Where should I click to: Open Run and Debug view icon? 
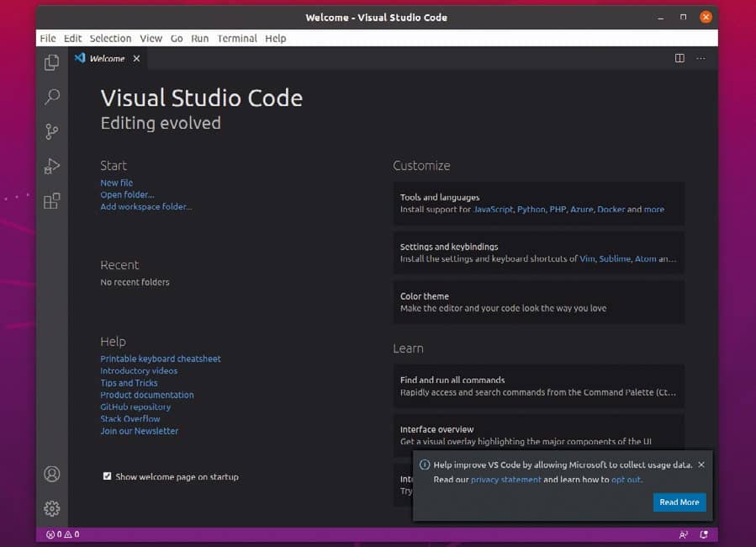51,166
